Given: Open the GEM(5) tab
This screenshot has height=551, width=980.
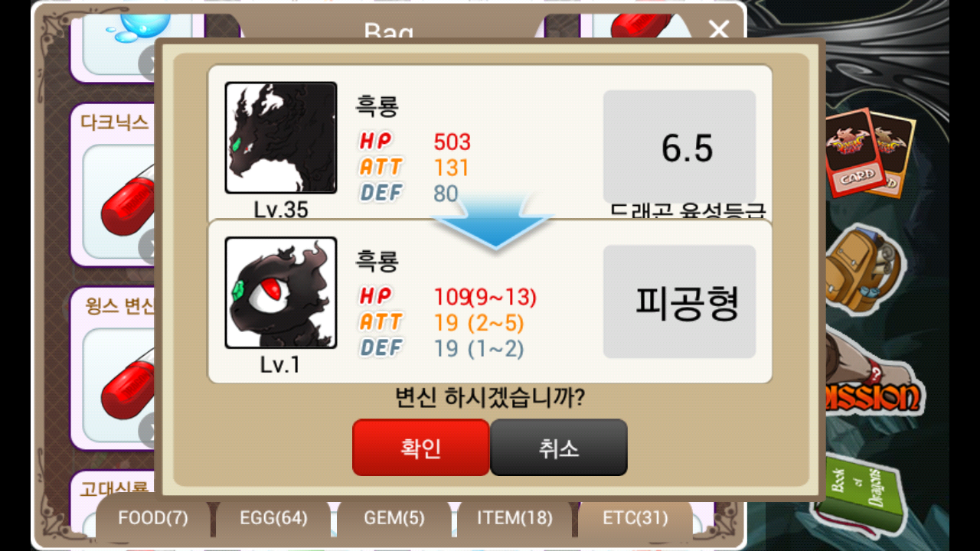Looking at the screenshot, I should pyautogui.click(x=394, y=518).
